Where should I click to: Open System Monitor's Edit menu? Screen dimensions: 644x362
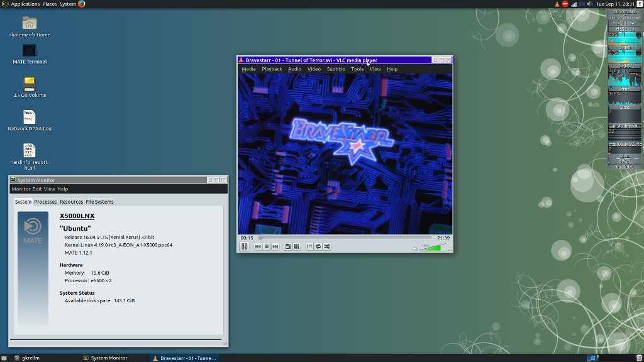pos(37,189)
